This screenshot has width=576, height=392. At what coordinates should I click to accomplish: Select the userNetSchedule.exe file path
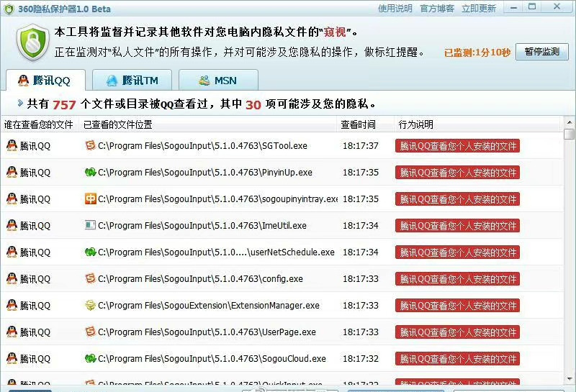click(x=216, y=252)
